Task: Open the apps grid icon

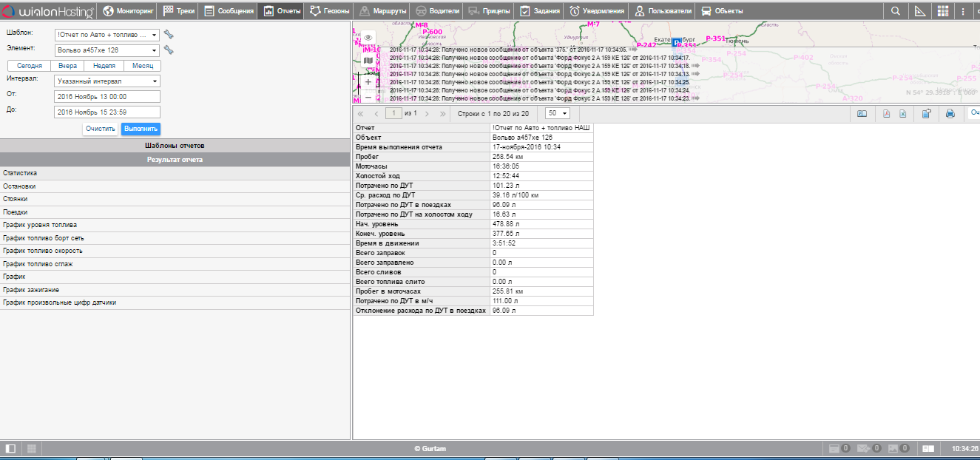Action: (942, 11)
